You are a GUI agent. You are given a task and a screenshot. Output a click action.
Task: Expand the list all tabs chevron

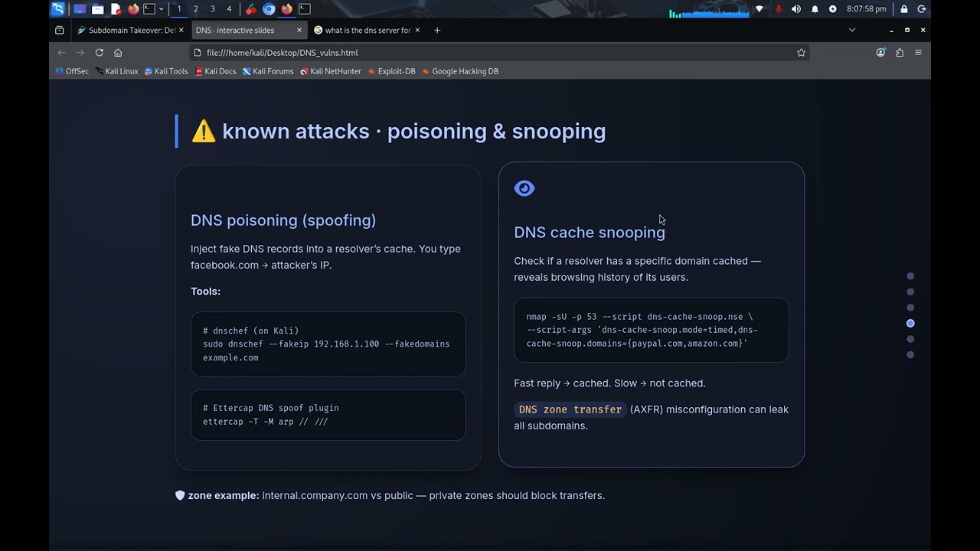click(852, 30)
